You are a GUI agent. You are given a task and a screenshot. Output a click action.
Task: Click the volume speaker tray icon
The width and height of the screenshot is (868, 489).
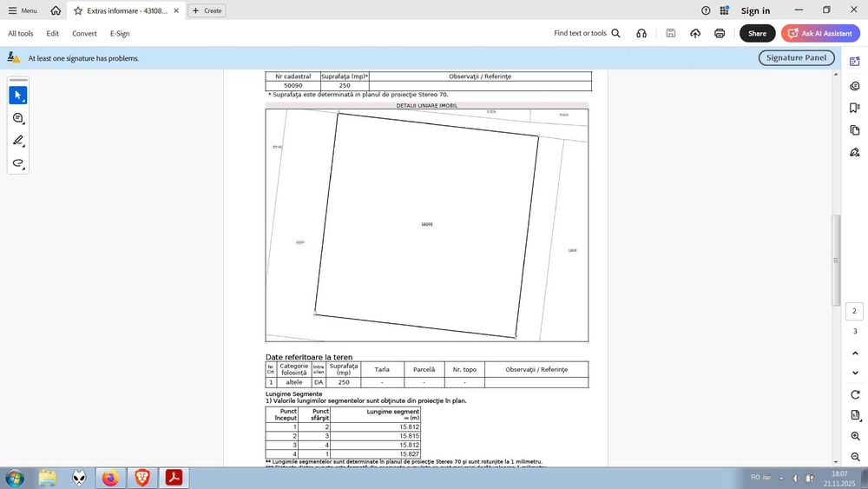[795, 478]
